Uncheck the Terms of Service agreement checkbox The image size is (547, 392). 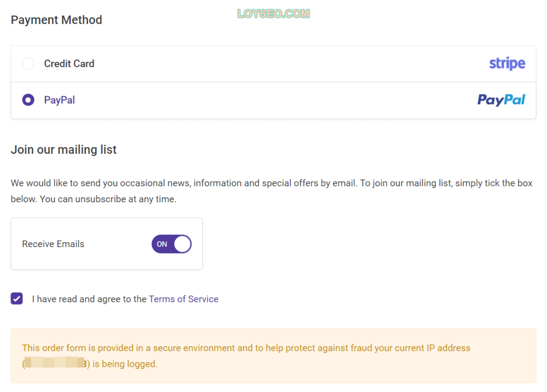17,299
